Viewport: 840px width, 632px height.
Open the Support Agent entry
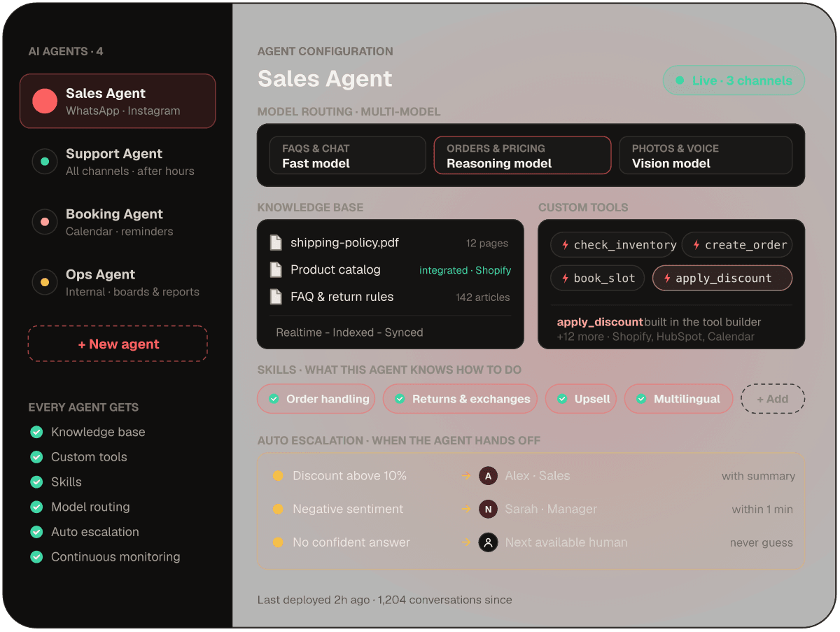118,162
